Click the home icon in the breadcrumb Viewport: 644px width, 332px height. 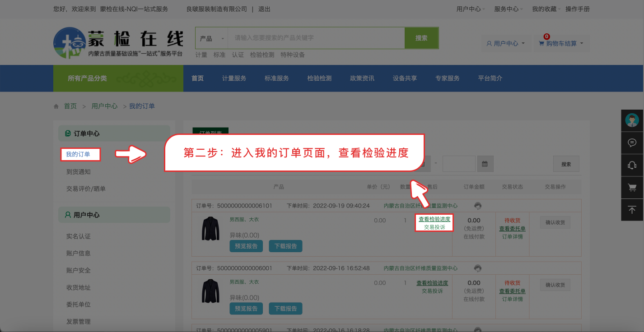click(x=56, y=106)
